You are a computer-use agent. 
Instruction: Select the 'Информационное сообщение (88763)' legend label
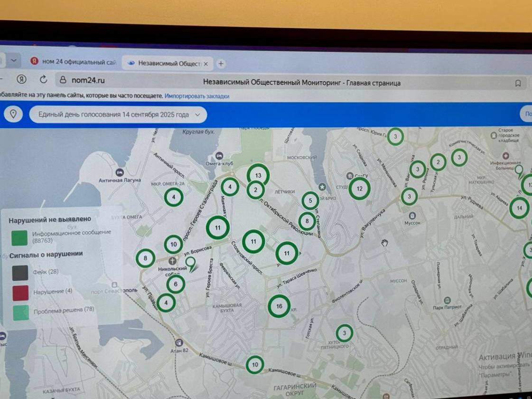(x=72, y=237)
